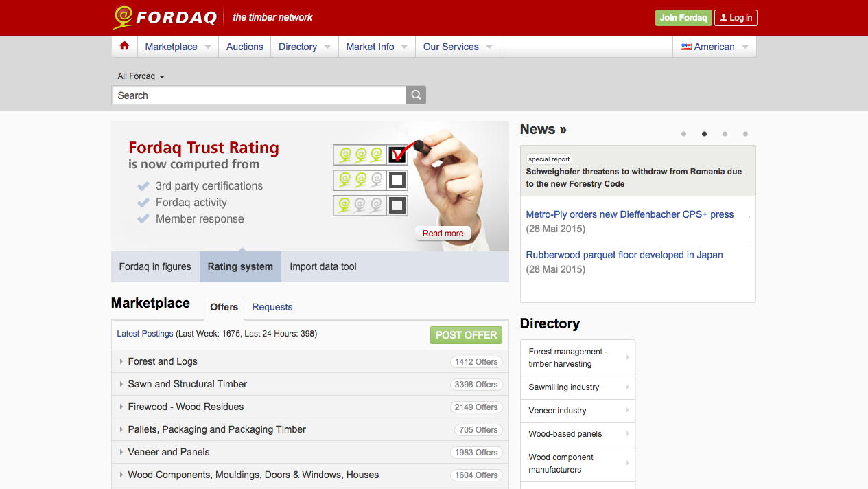
Task: Click the 3398 Offers badge
Action: point(476,385)
